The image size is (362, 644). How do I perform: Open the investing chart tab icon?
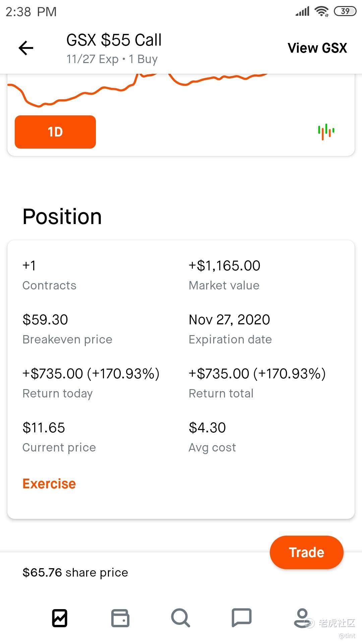tap(60, 618)
